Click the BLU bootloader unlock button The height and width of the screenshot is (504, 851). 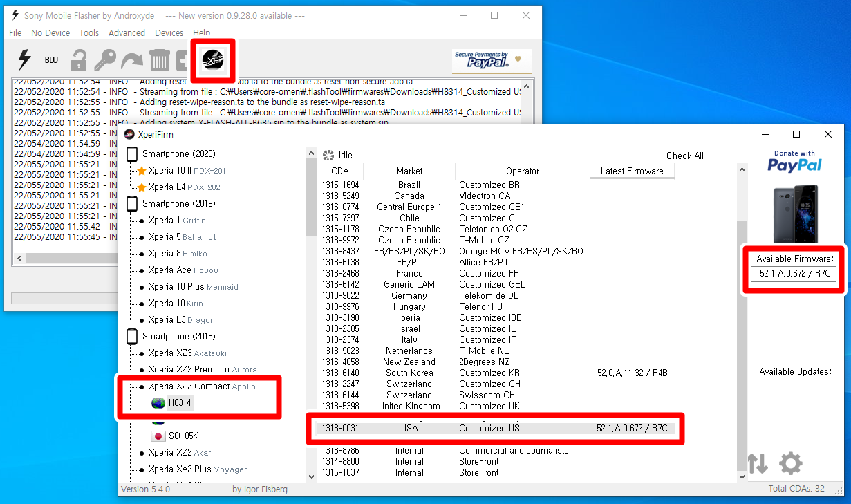point(52,60)
